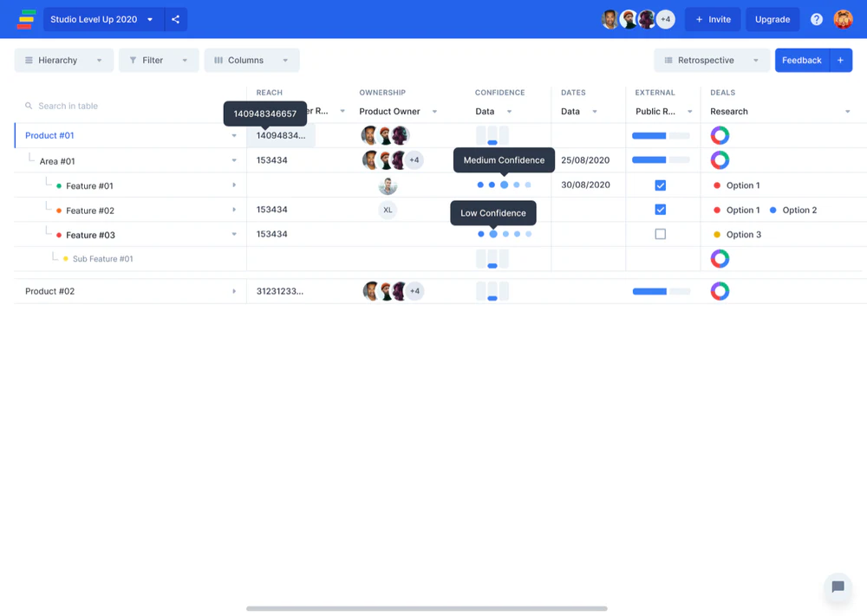
Task: Click the confidence bar chart for Product #02
Action: pyautogui.click(x=492, y=291)
